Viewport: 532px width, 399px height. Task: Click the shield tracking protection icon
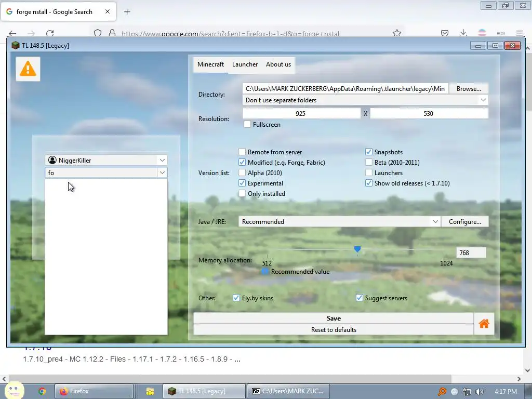point(98,33)
